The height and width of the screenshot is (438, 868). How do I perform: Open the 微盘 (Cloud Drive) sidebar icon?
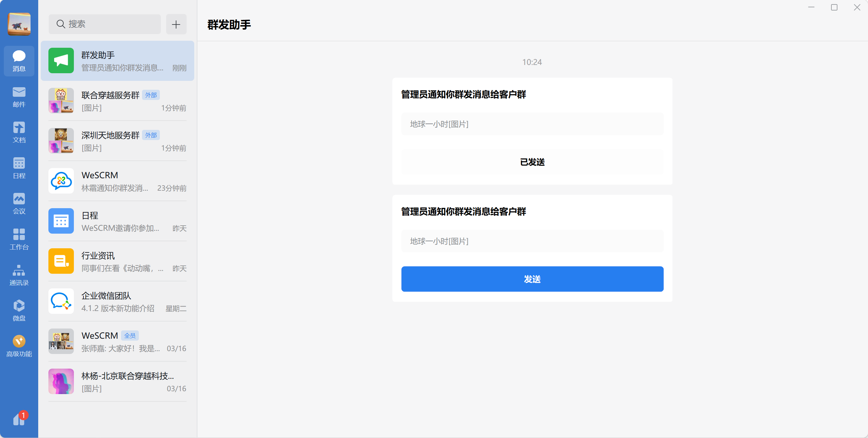click(19, 312)
